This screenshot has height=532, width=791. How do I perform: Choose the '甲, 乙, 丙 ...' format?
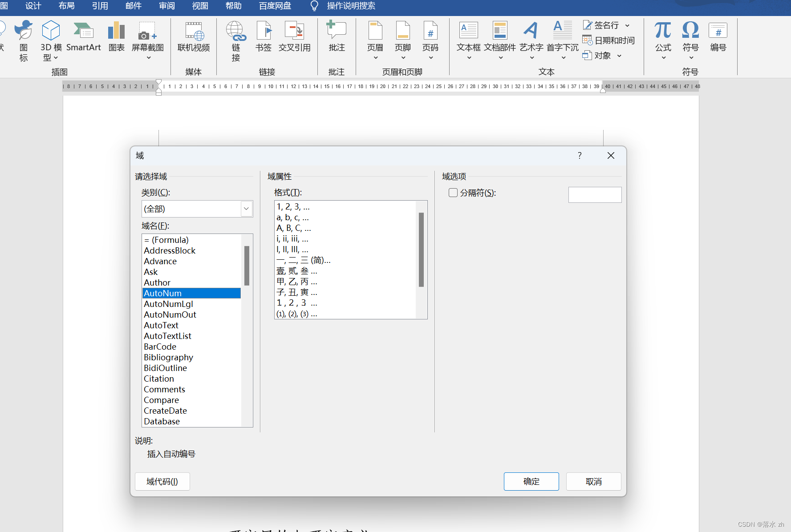(345, 282)
